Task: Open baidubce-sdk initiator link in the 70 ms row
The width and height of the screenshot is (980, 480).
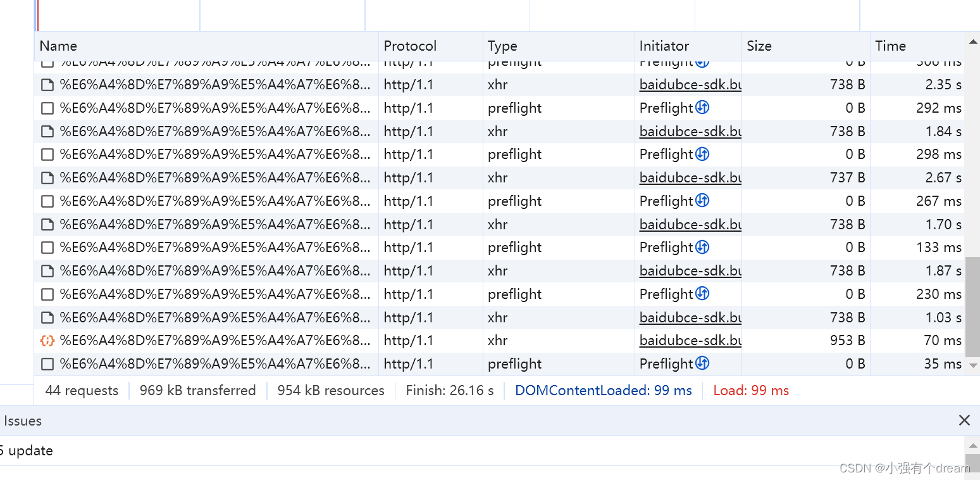Action: click(690, 341)
